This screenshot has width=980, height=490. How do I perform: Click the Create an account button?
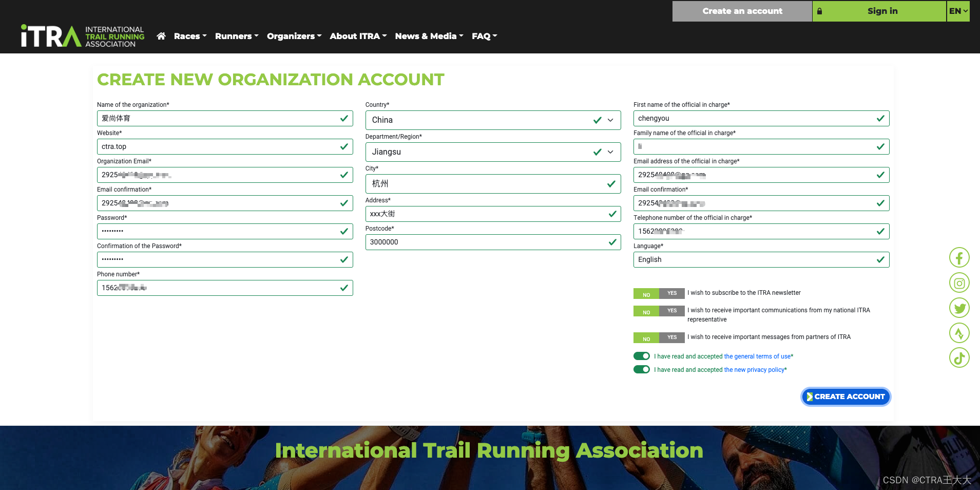[742, 11]
